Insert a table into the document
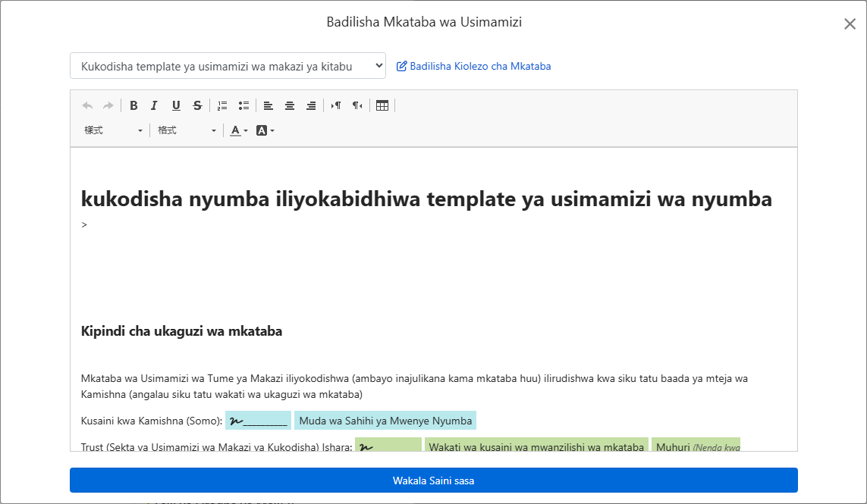This screenshot has width=867, height=504. click(x=382, y=105)
